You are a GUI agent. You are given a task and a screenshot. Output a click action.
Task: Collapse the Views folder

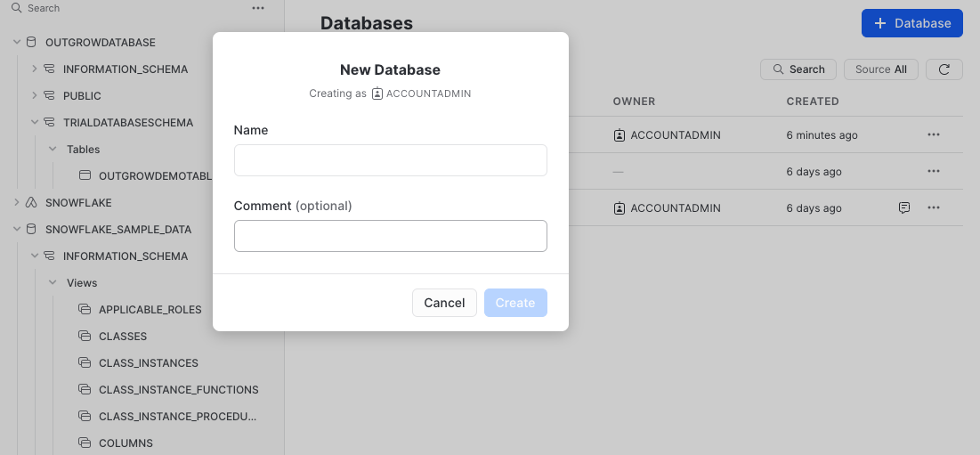click(52, 282)
